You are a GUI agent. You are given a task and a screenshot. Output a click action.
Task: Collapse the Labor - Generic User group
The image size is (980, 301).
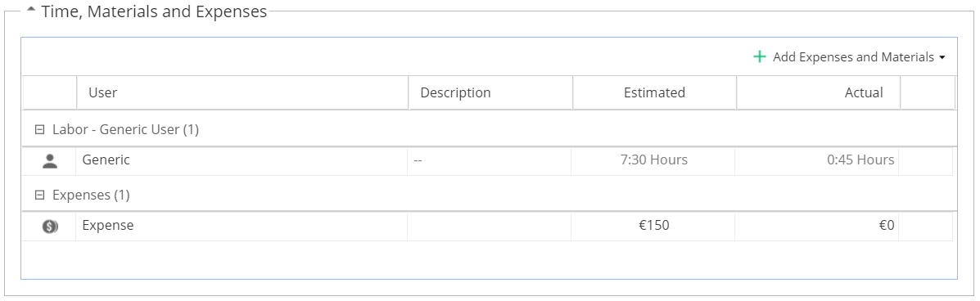(x=39, y=130)
